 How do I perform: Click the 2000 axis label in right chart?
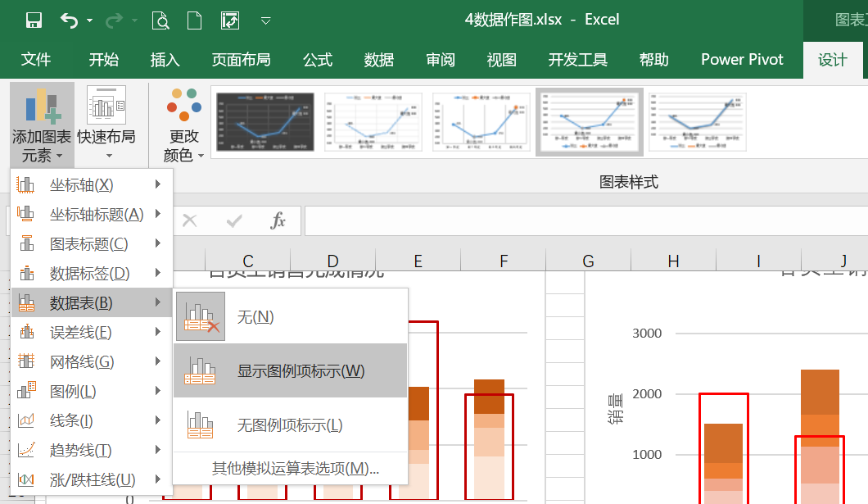647,394
